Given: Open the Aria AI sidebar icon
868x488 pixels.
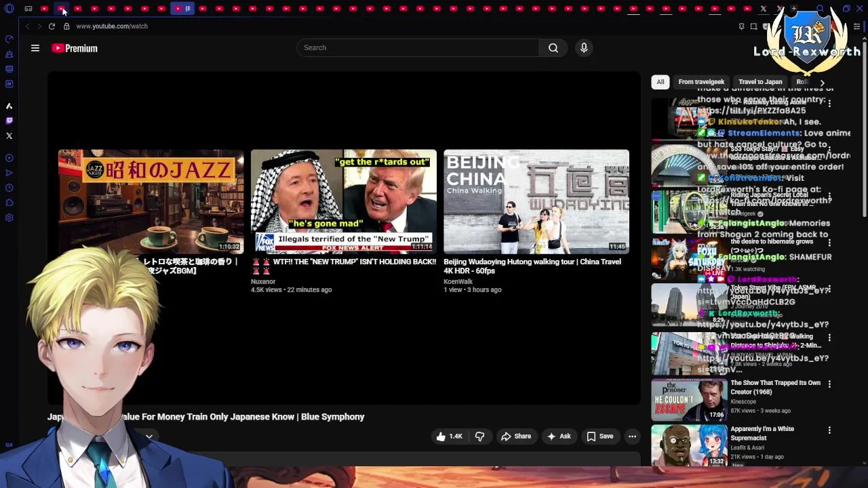Looking at the screenshot, I should pyautogui.click(x=9, y=106).
